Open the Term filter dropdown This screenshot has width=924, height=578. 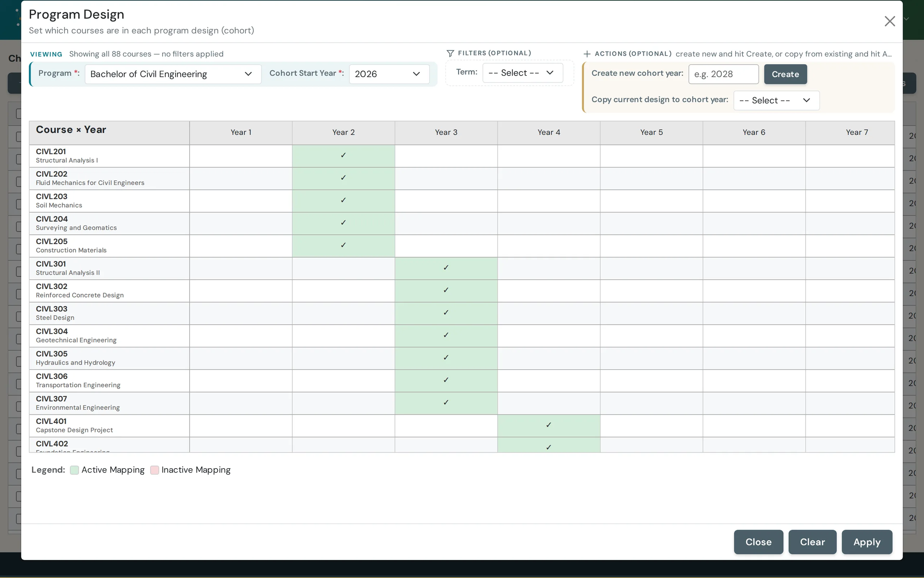pyautogui.click(x=523, y=73)
